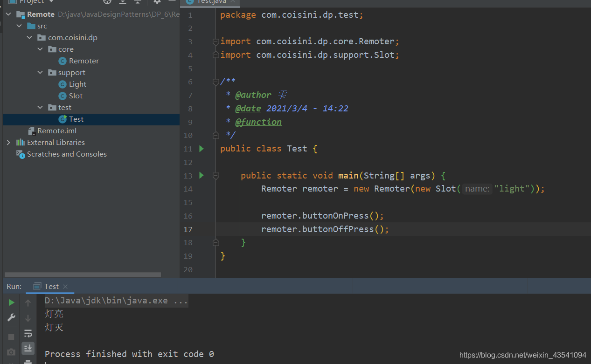Click the name: parameter hint
591x364 pixels.
pyautogui.click(x=477, y=189)
